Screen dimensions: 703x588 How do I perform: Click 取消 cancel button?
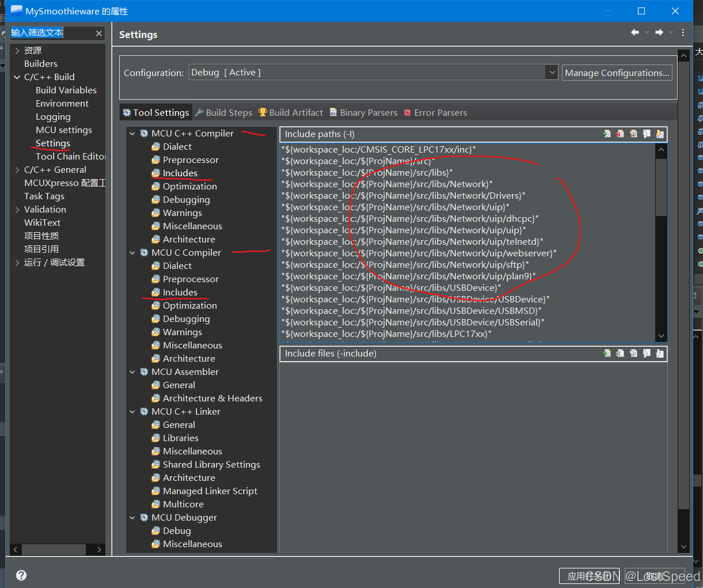coord(655,576)
